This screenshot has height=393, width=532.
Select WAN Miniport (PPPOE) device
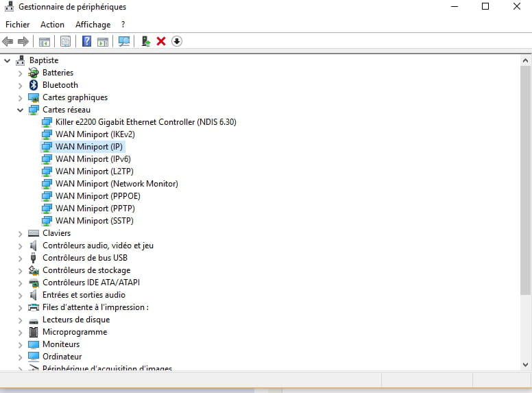(97, 196)
